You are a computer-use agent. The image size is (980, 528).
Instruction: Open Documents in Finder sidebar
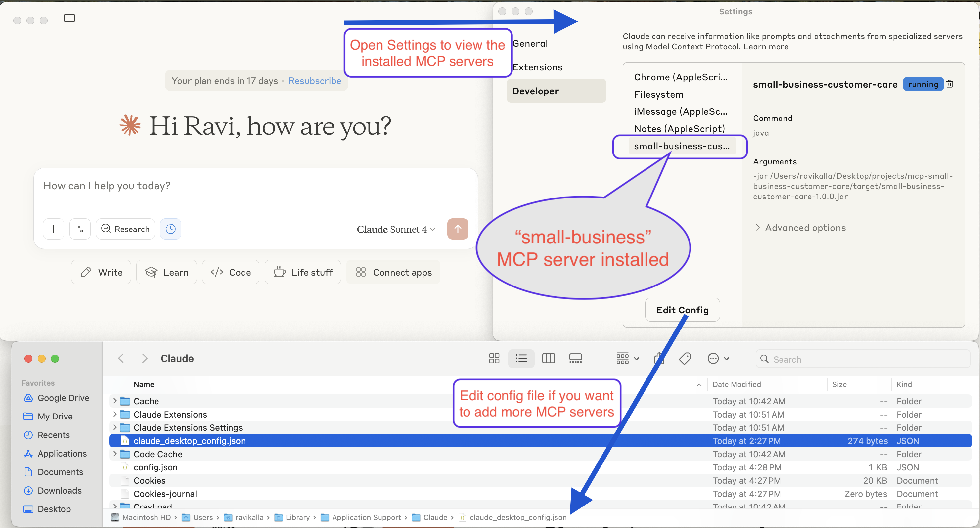click(x=53, y=472)
